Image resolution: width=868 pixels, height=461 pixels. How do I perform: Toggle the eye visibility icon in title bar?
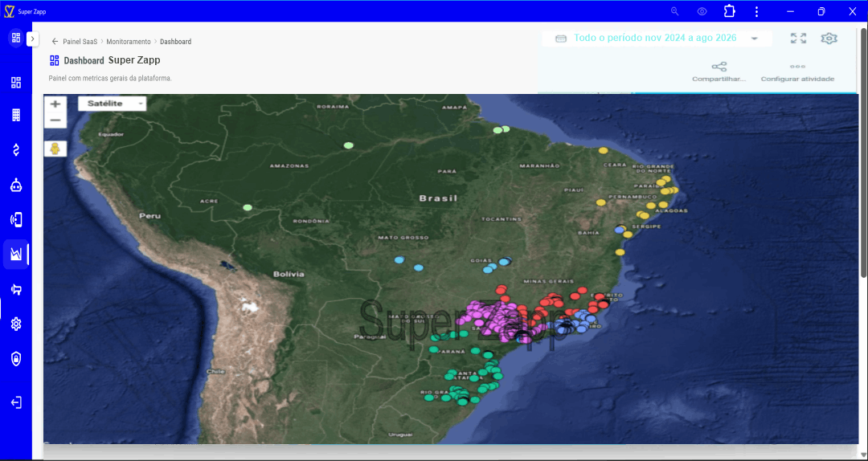(702, 11)
